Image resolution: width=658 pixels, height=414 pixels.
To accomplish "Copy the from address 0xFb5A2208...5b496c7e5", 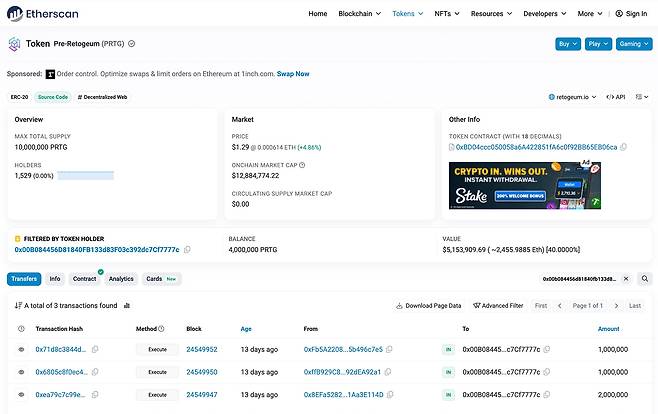I will click(390, 349).
